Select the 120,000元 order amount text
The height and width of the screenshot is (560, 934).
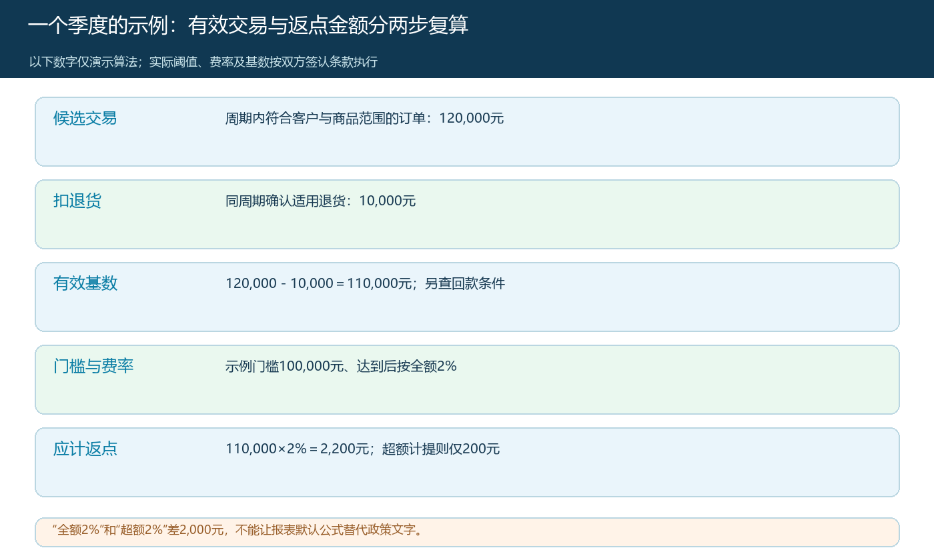coord(472,118)
